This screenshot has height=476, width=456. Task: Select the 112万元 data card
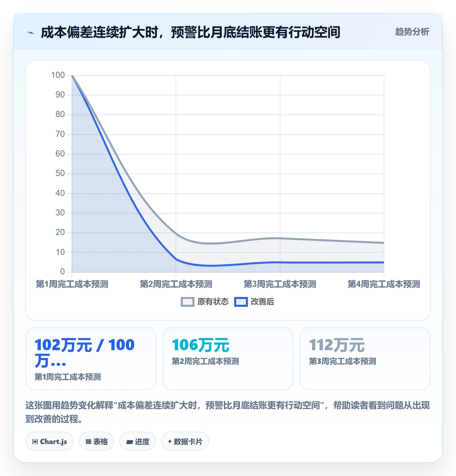(x=365, y=359)
